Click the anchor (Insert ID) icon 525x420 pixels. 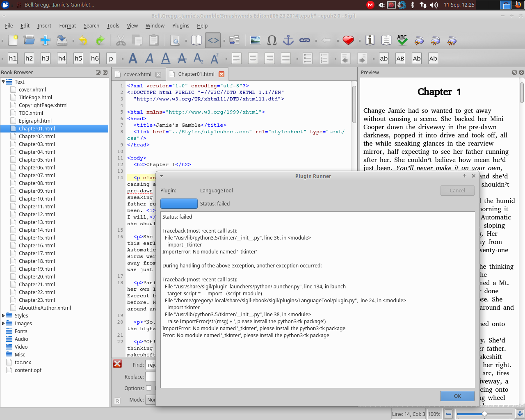pyautogui.click(x=288, y=40)
